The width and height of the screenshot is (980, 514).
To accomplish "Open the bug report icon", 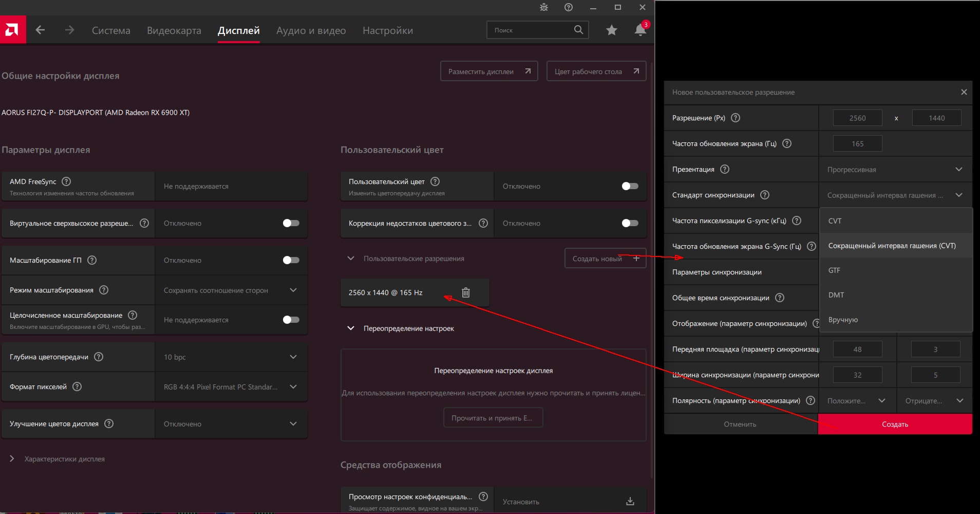I will tap(544, 7).
